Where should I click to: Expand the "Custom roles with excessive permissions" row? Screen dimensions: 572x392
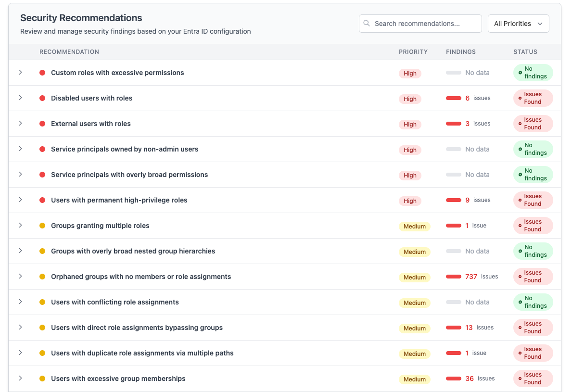click(21, 73)
